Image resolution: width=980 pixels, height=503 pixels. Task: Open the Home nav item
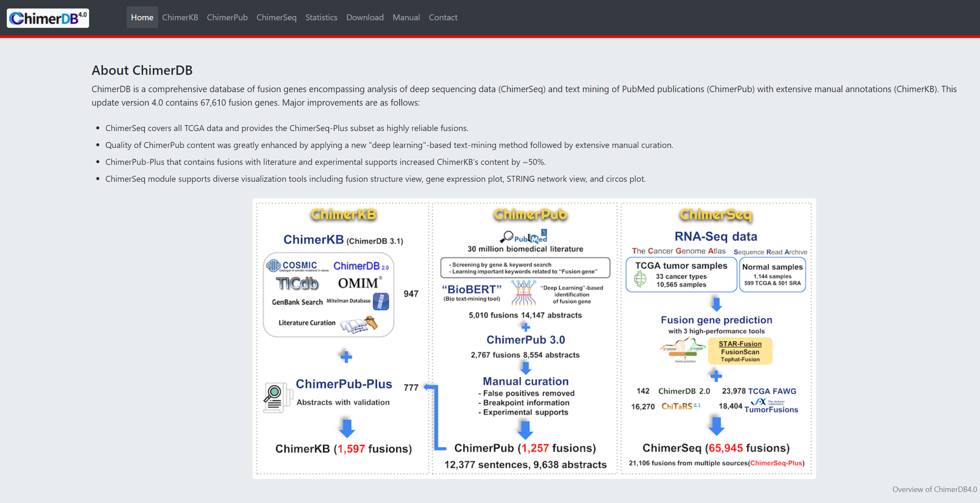click(x=142, y=17)
